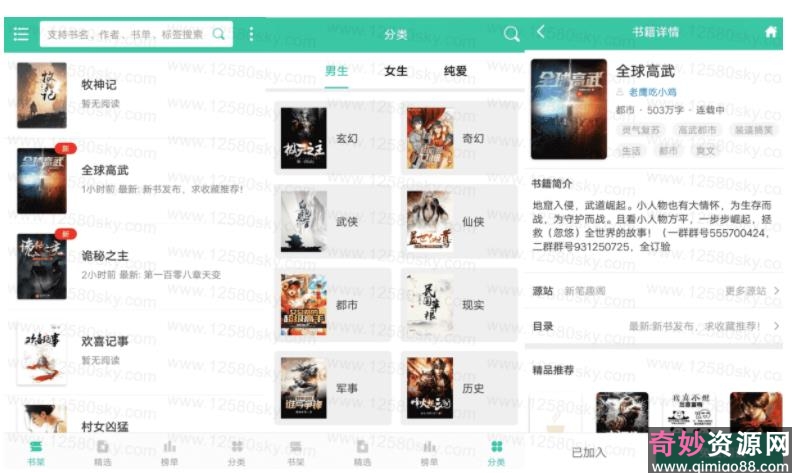Tap the 榜单 icon in the leftmost bottom bar
792x473 pixels.
169,450
